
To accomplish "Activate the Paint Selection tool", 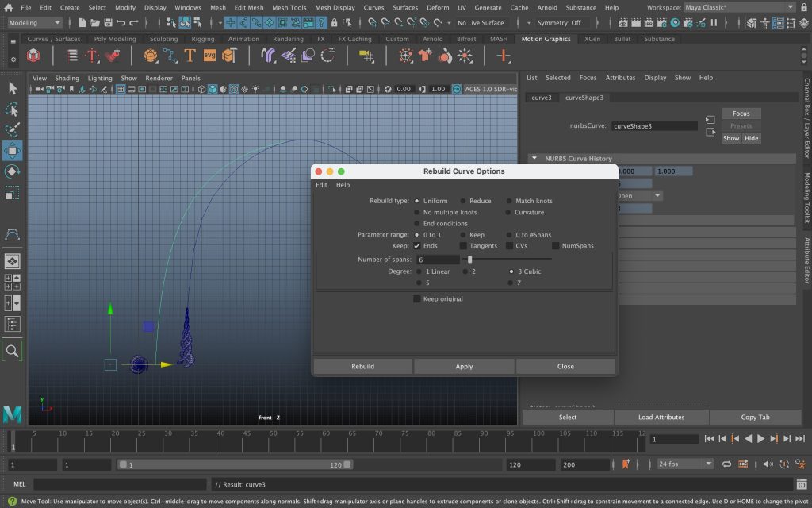I will point(13,129).
